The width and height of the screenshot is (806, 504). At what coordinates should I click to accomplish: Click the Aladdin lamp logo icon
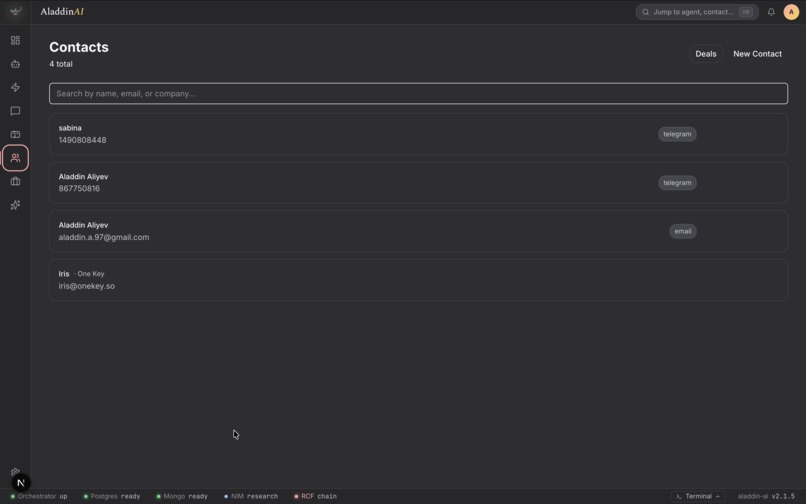(x=15, y=11)
